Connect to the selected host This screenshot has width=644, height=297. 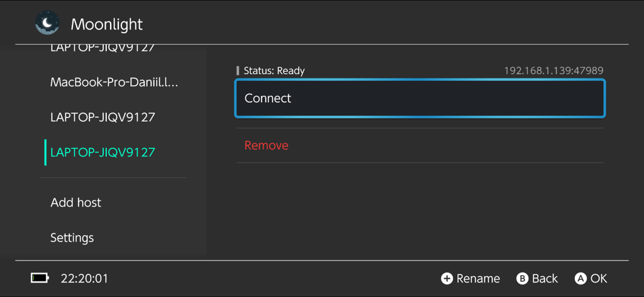point(419,99)
